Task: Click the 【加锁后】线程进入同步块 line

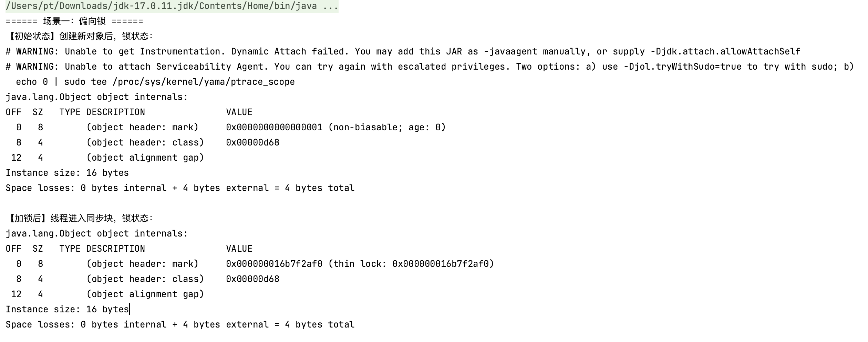Action: pos(79,219)
